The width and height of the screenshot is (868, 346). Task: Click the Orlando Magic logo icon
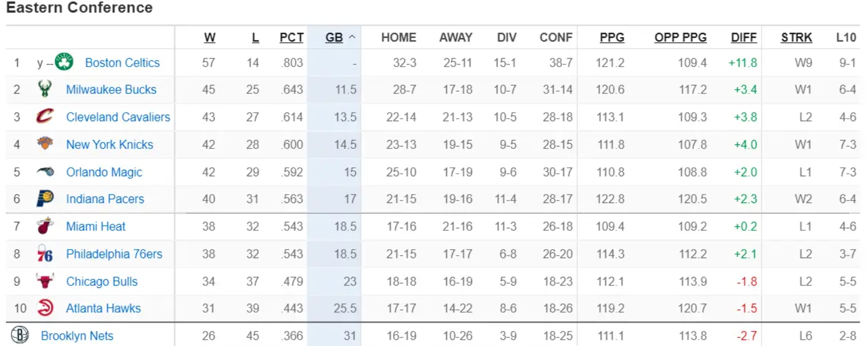pyautogui.click(x=45, y=172)
